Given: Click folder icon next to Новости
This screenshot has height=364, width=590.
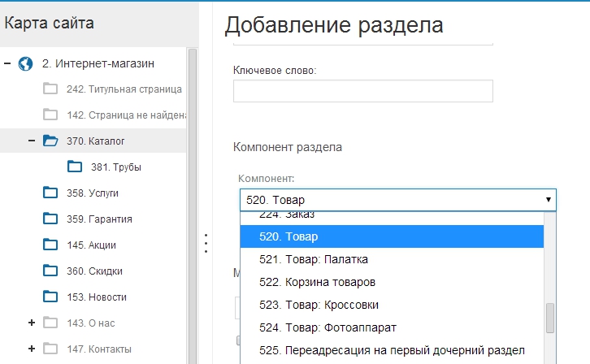Looking at the screenshot, I should (x=50, y=297).
